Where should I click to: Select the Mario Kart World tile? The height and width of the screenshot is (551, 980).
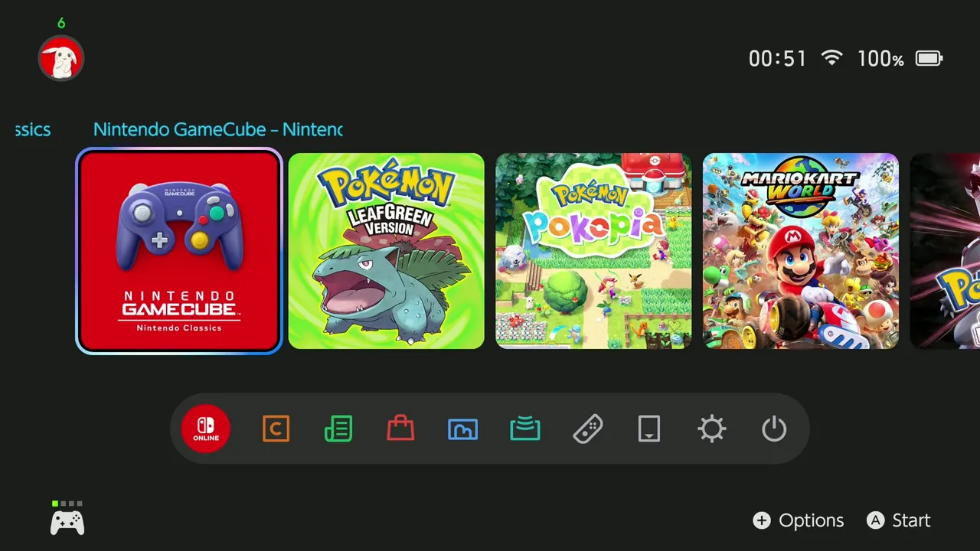coord(801,251)
